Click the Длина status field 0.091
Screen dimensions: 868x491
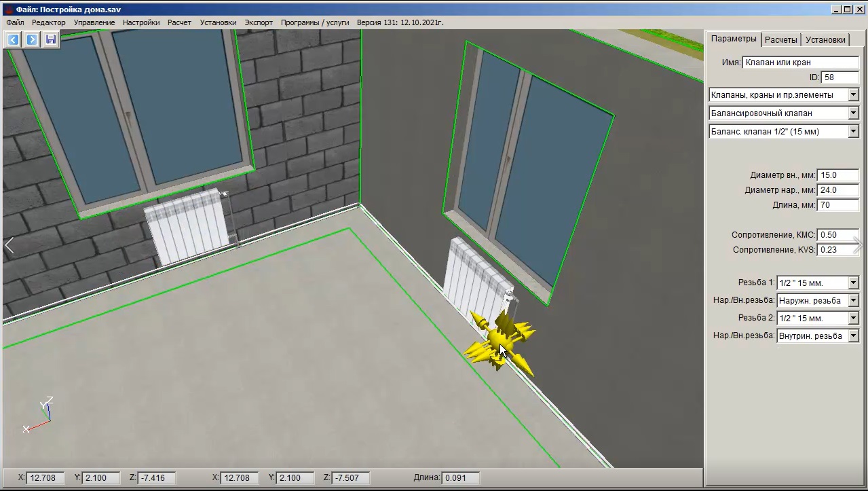point(460,478)
